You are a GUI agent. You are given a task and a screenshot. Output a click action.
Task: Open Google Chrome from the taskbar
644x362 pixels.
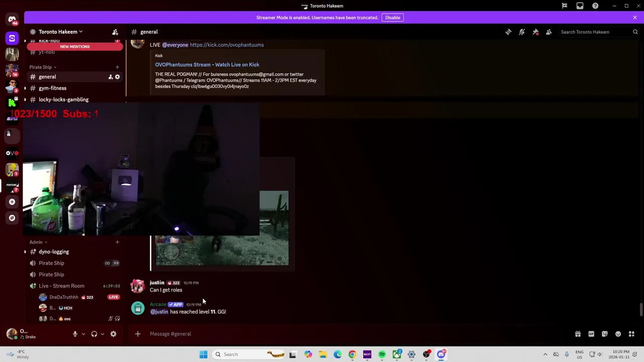point(352,354)
